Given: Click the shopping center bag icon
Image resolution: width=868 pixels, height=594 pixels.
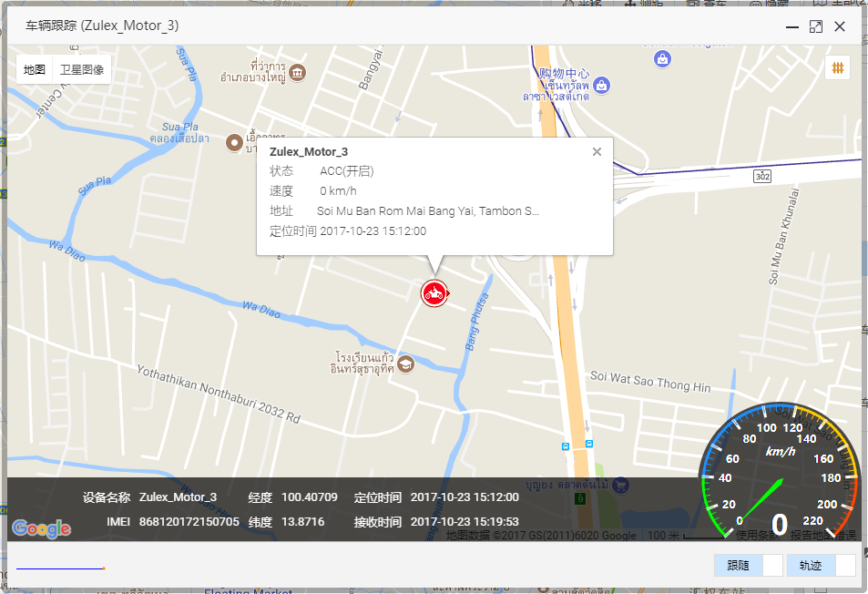Looking at the screenshot, I should coord(602,86).
